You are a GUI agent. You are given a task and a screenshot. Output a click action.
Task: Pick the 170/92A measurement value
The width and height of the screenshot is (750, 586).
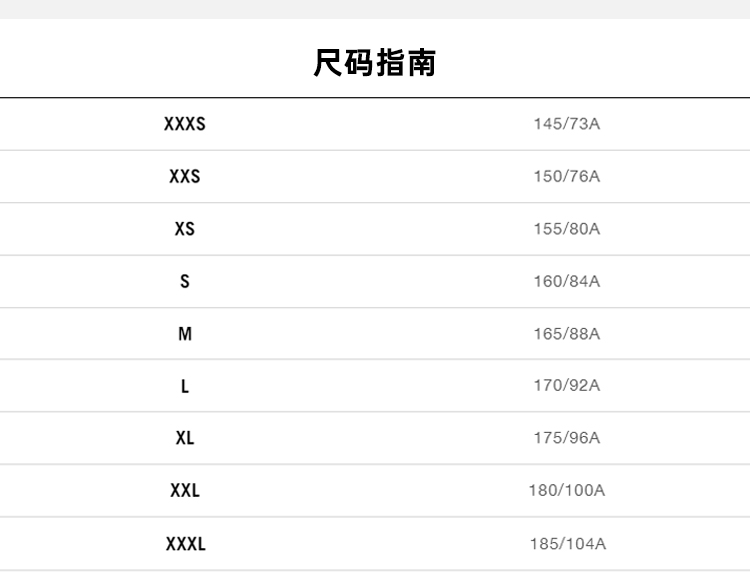(567, 386)
